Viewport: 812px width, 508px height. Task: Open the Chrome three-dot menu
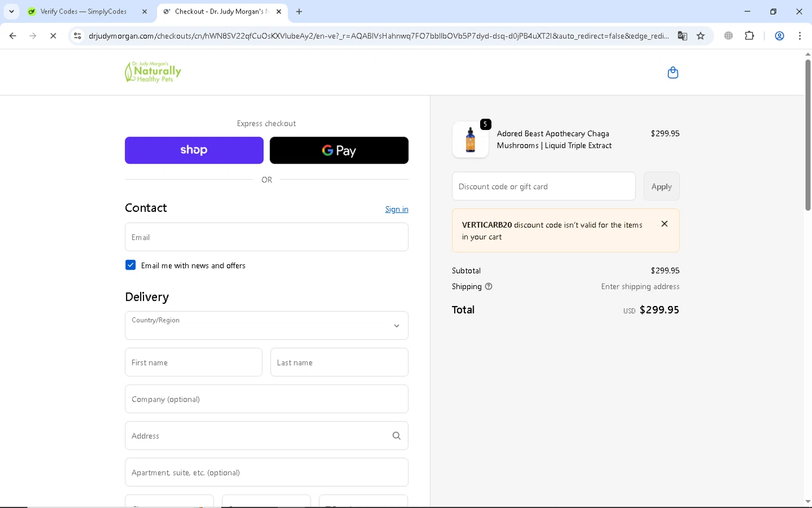tap(800, 36)
